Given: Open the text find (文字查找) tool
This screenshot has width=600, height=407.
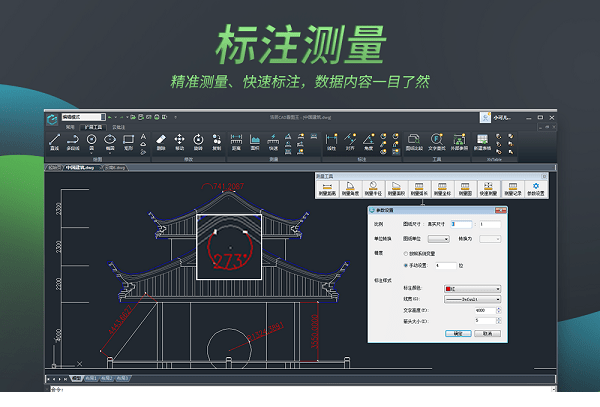Looking at the screenshot, I should click(437, 142).
